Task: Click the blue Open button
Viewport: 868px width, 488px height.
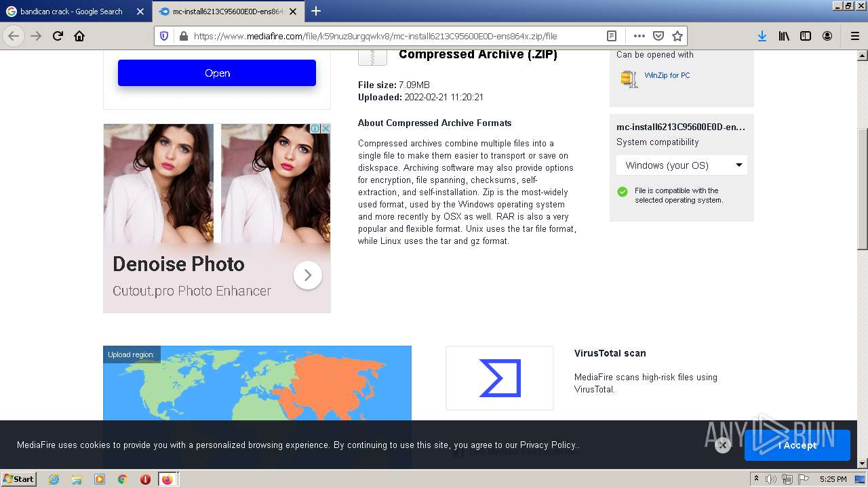Action: click(x=217, y=73)
